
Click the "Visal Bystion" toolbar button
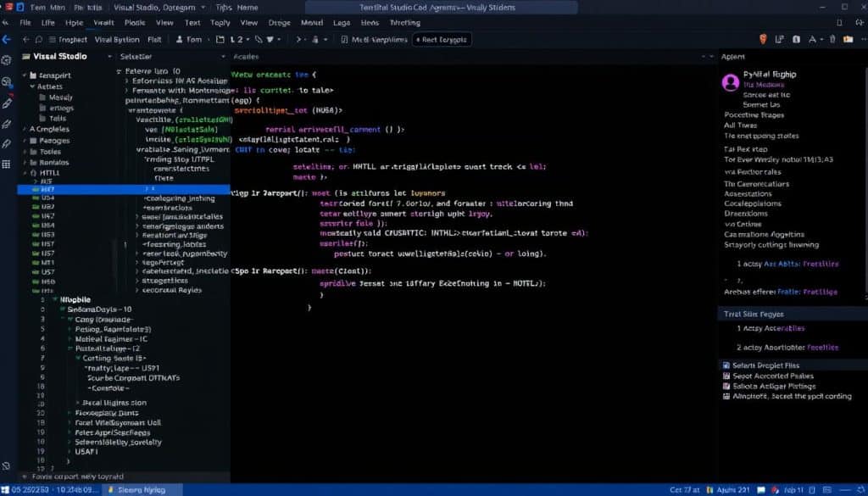(117, 39)
